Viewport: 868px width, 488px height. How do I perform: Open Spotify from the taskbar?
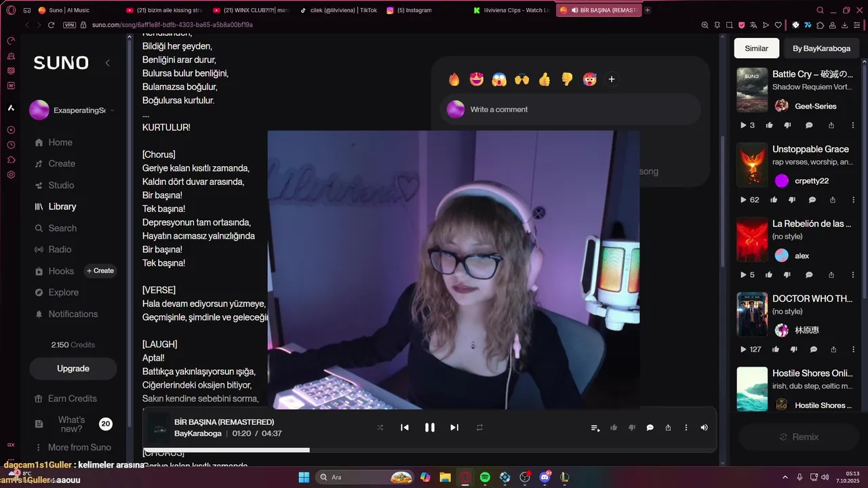(485, 477)
